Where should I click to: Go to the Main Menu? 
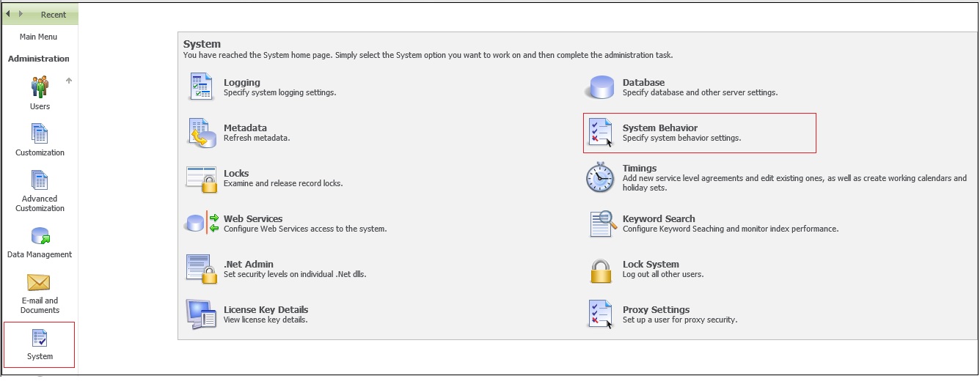click(38, 37)
